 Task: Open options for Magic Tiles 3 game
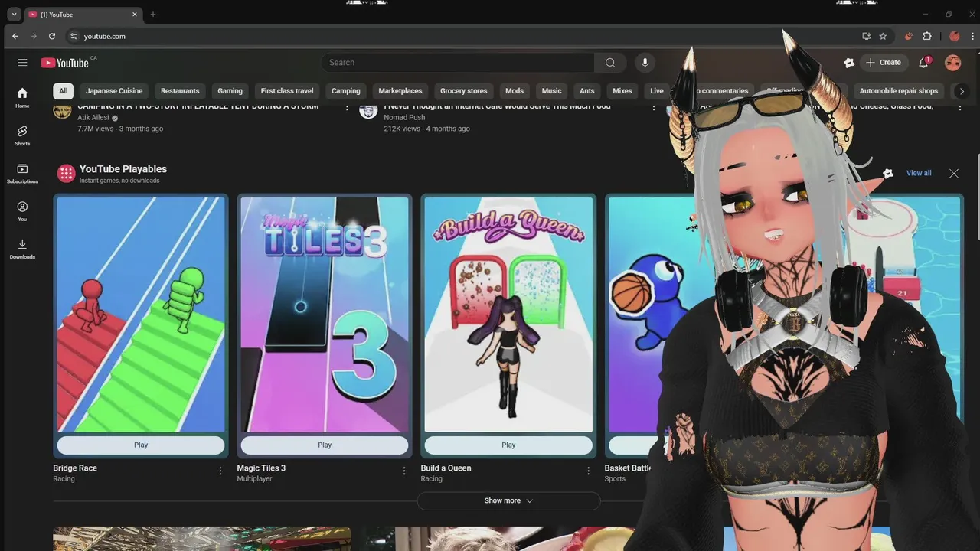404,471
